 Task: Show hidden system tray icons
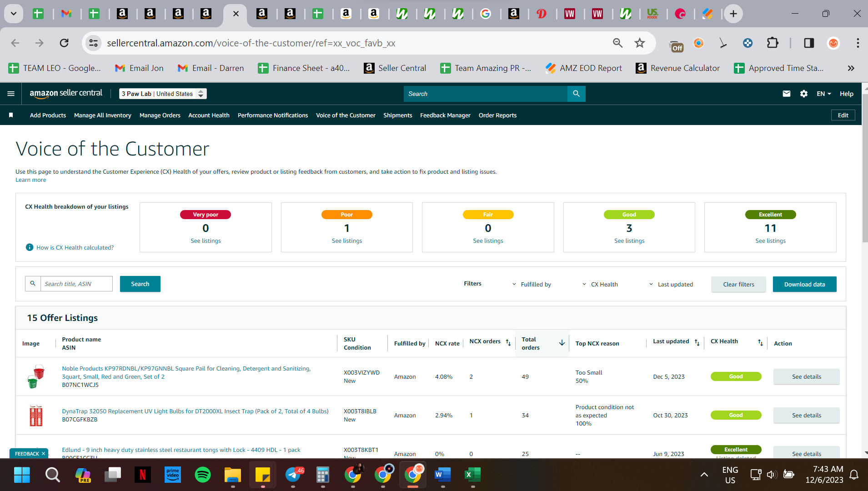(x=704, y=475)
